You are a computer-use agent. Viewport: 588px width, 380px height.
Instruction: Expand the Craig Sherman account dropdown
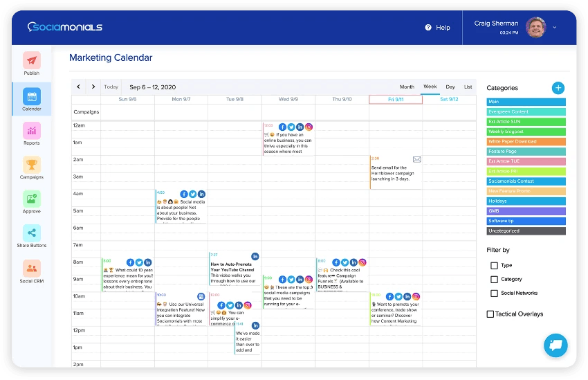[555, 28]
